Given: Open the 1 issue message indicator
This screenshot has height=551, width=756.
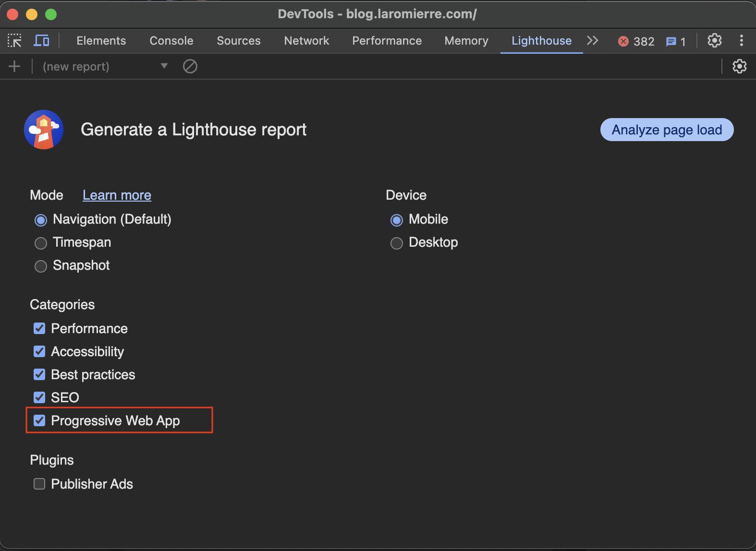Looking at the screenshot, I should click(676, 41).
